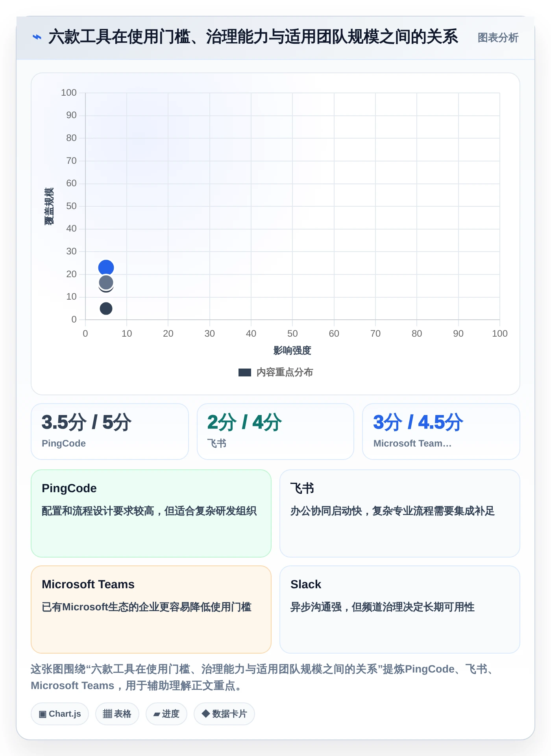Click the chart title 六款工具在使用门槛
551x756 pixels.
[253, 37]
